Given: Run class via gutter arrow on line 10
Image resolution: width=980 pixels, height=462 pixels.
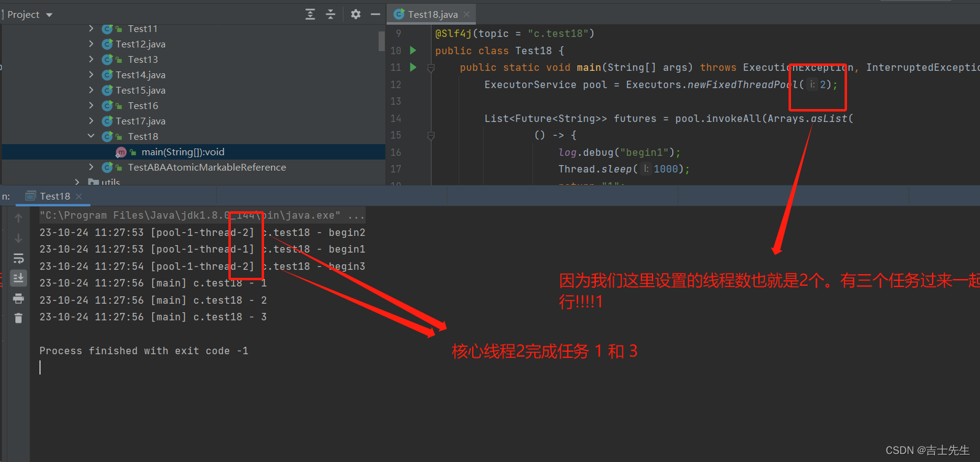Looking at the screenshot, I should (413, 51).
